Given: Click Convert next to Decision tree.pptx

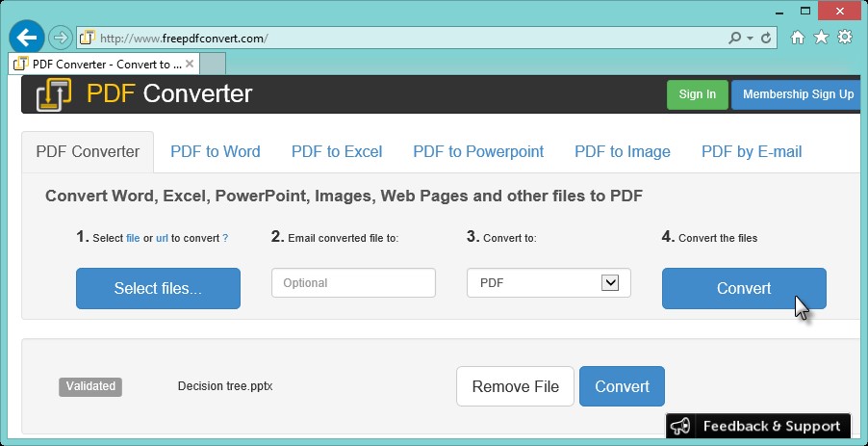Looking at the screenshot, I should click(623, 386).
